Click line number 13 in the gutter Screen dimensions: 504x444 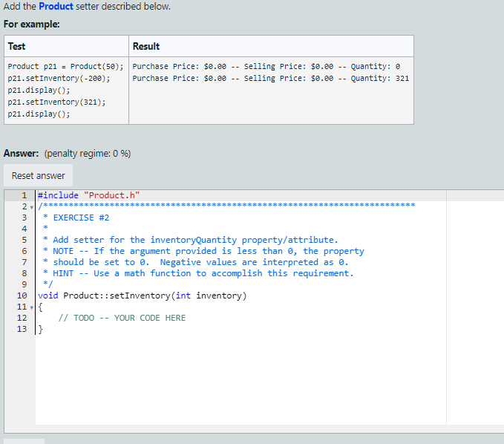[22, 329]
